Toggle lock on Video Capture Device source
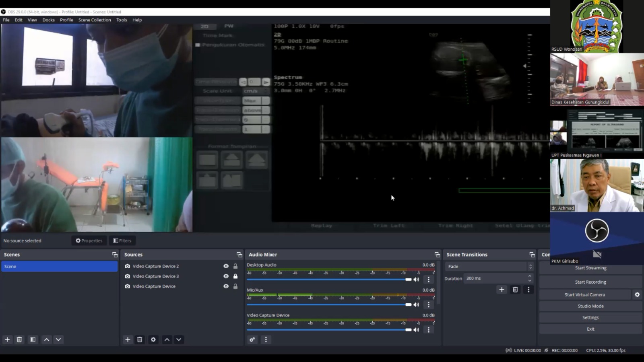This screenshot has width=644, height=362. click(235, 286)
